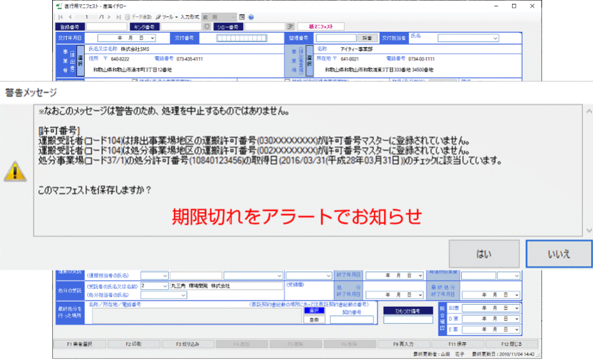
Task: Click 選択 button for 事業者(排出者)
Action: [81, 60]
